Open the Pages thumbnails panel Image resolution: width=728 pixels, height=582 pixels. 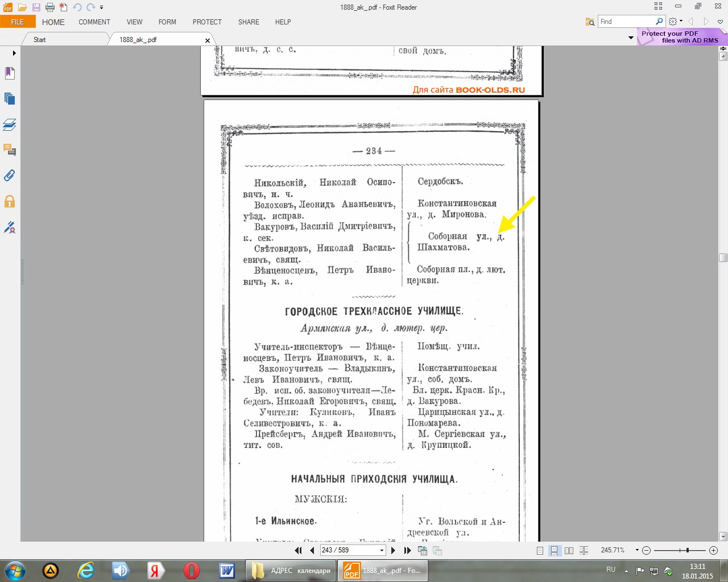tap(10, 99)
